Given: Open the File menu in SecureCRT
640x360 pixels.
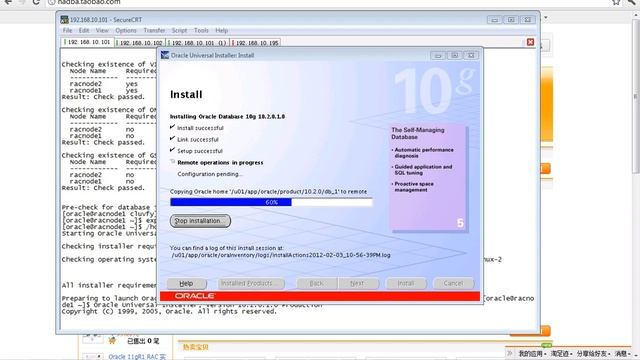Looking at the screenshot, I should click(x=67, y=31).
